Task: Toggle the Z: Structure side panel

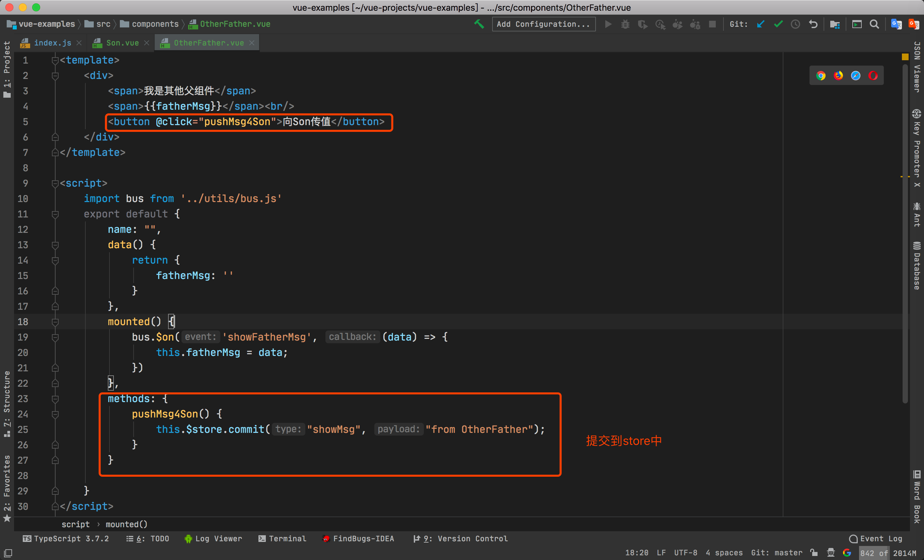Action: (7, 404)
